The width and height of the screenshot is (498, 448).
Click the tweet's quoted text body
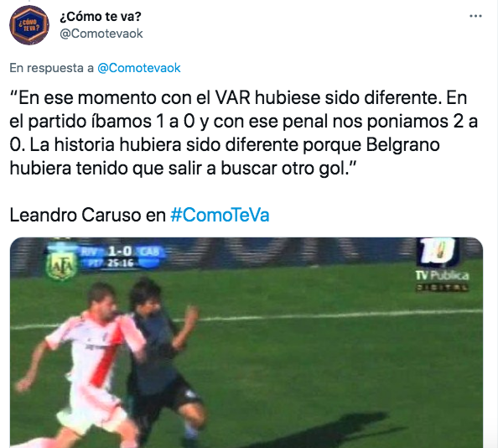coord(244,133)
